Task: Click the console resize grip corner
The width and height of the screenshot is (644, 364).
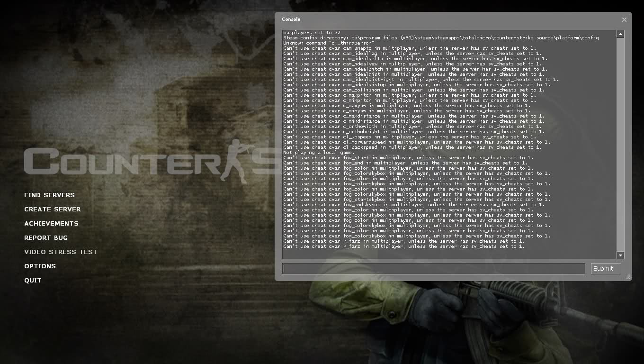Action: [x=627, y=277]
